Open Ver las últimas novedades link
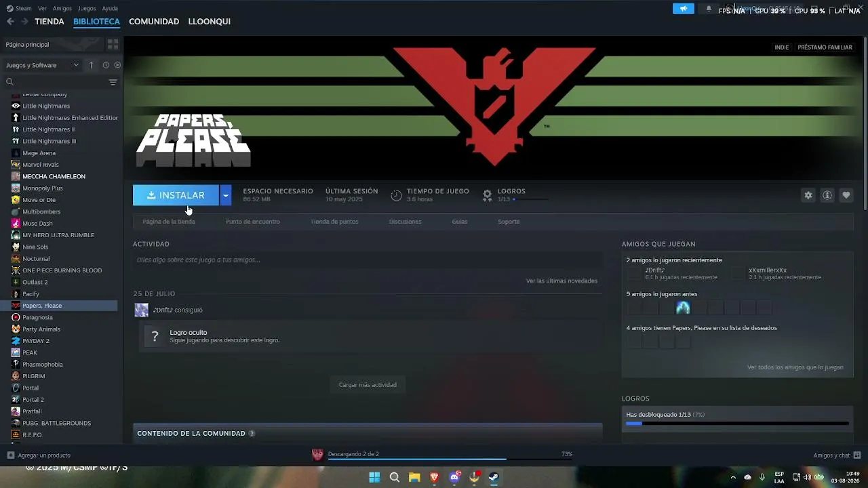Screen dimensions: 868x488 tap(561, 281)
